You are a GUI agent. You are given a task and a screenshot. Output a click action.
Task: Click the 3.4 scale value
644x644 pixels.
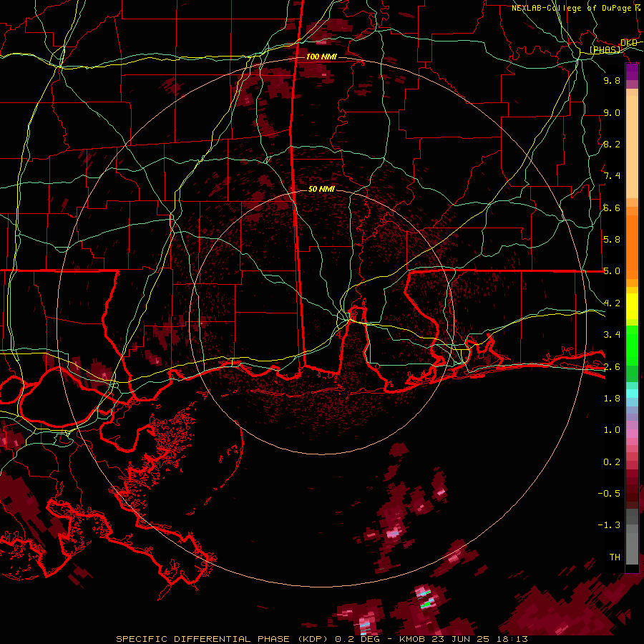point(612,335)
